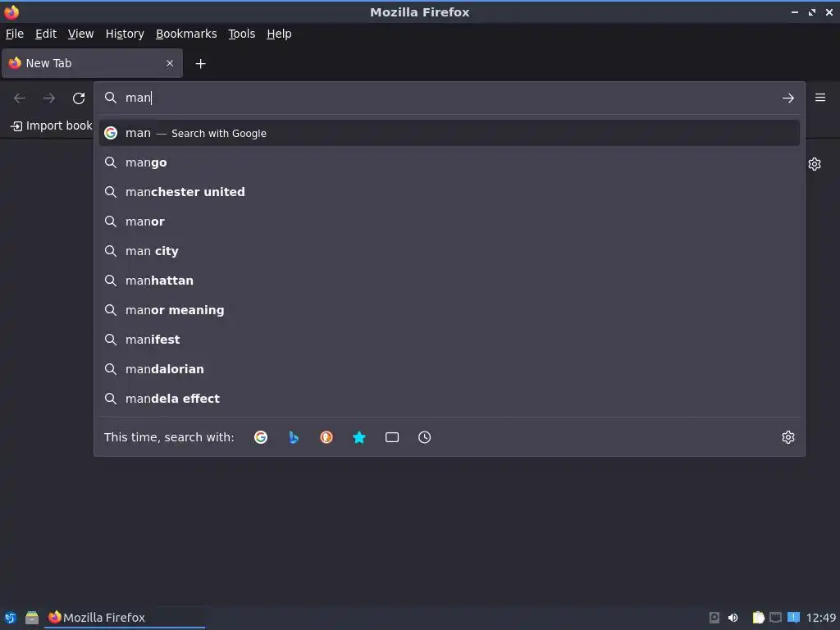Open the system start menu icon

coord(10,618)
